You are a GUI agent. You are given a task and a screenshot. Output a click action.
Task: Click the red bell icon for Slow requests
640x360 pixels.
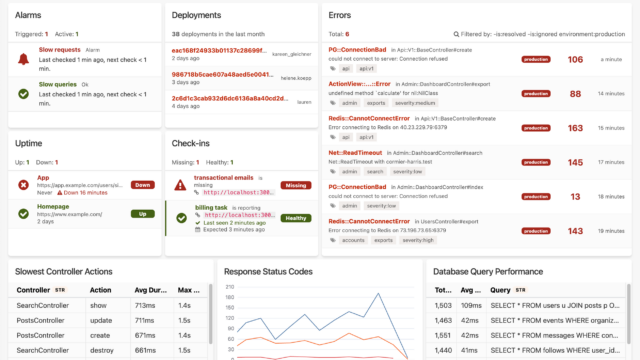(x=24, y=59)
